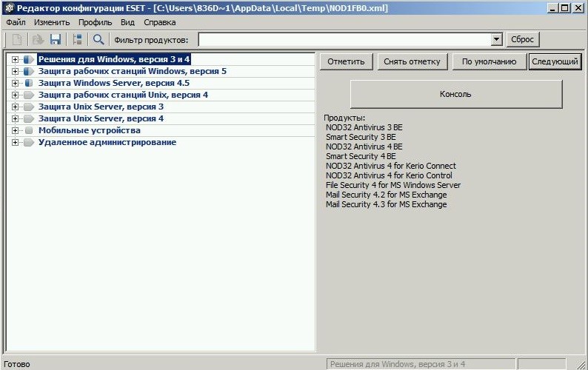The image size is (588, 370).
Task: Click File Security 4 for MS Windows Server text
Action: coord(393,185)
